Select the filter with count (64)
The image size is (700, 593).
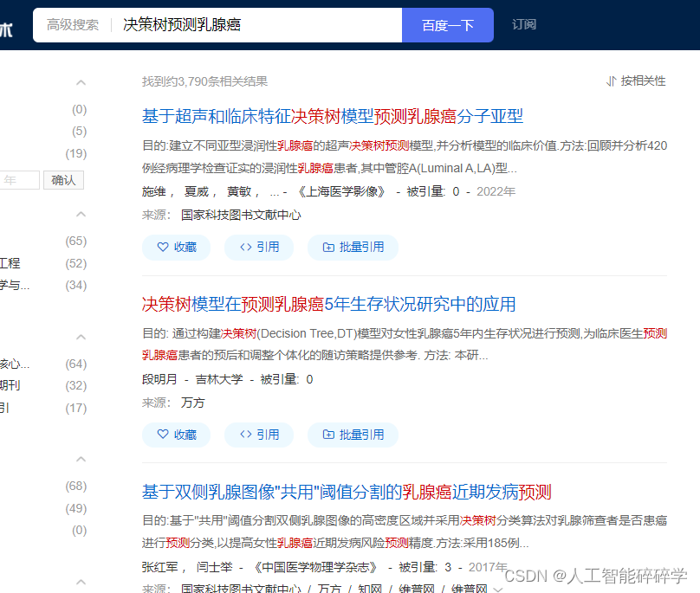point(43,364)
